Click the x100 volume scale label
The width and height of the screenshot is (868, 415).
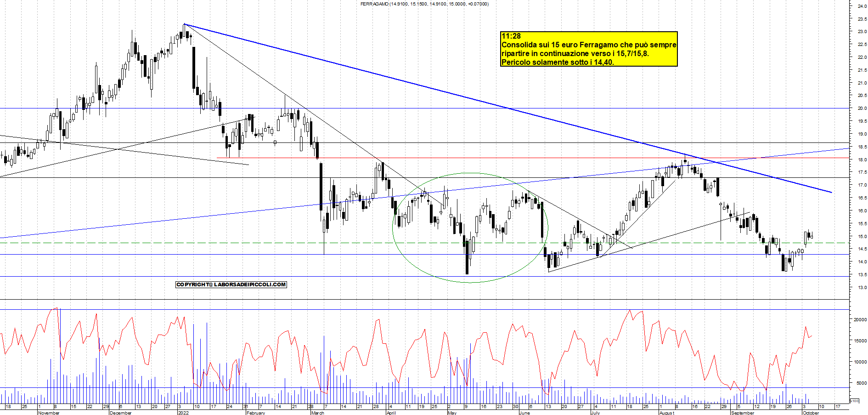click(x=854, y=401)
